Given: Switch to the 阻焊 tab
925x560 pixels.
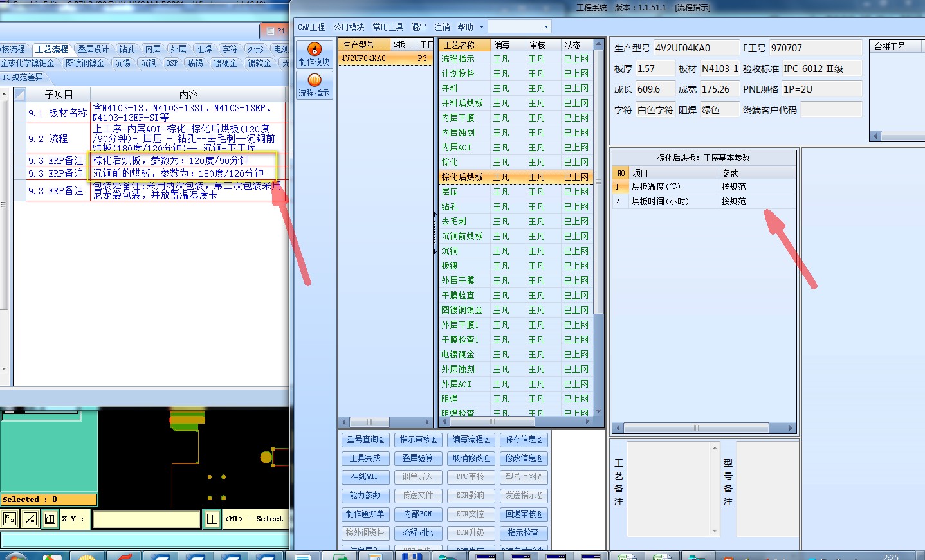Looking at the screenshot, I should coord(204,49).
